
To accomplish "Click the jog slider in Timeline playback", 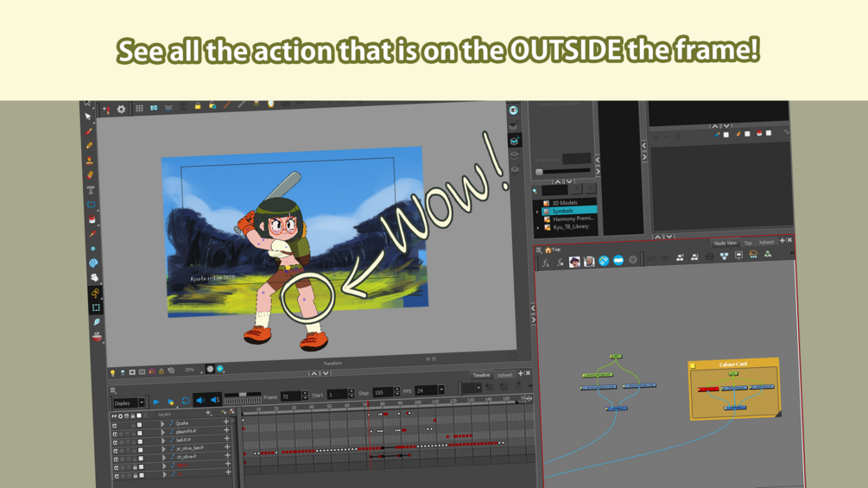I will (243, 395).
